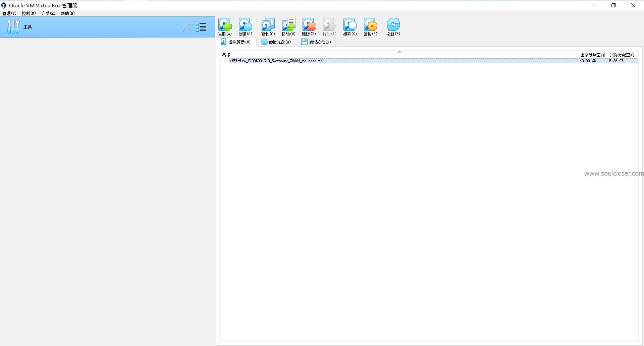Minimize the VirtualBox manager window

tap(594, 5)
